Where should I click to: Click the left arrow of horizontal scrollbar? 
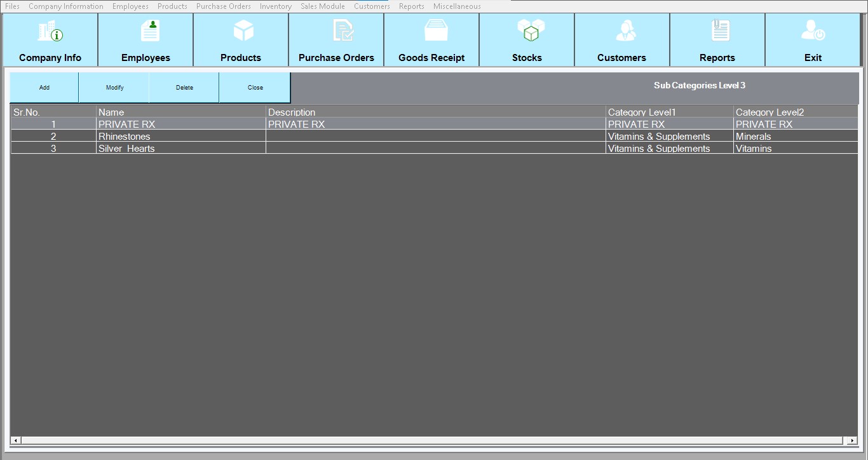click(16, 440)
